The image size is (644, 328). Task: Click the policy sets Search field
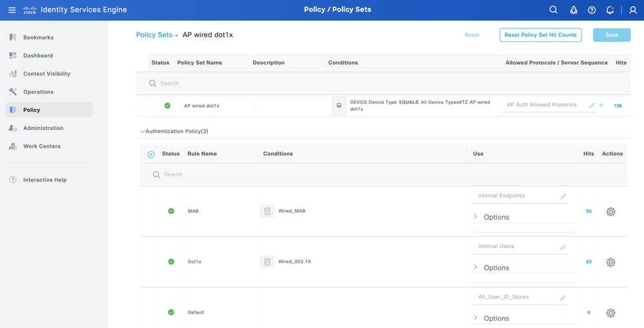(383, 83)
